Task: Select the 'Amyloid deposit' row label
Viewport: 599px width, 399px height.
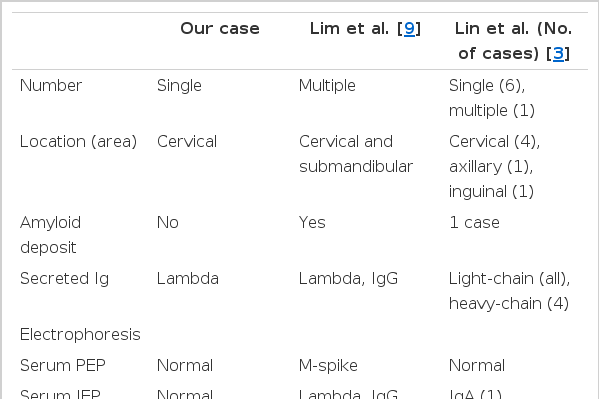Action: tap(50, 235)
